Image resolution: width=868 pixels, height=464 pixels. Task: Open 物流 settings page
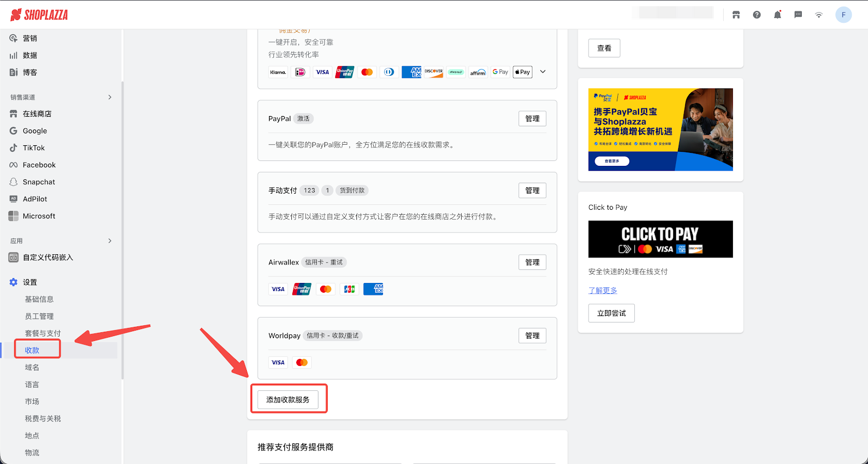32,453
